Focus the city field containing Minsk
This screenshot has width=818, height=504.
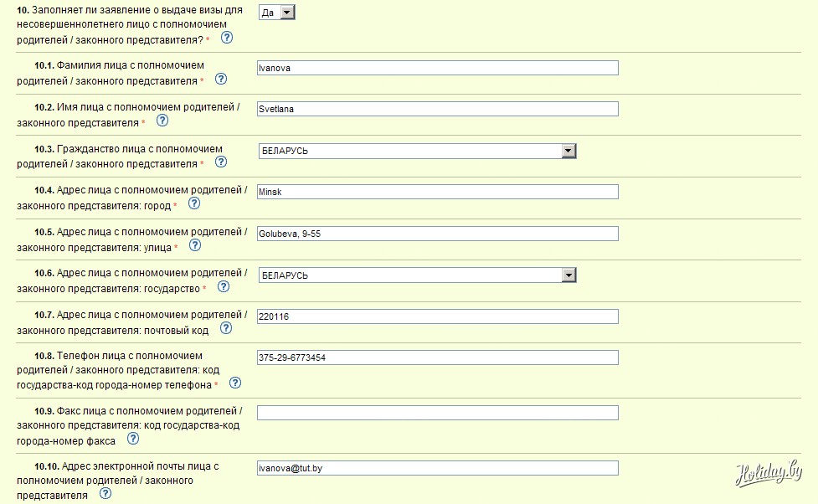pos(437,192)
